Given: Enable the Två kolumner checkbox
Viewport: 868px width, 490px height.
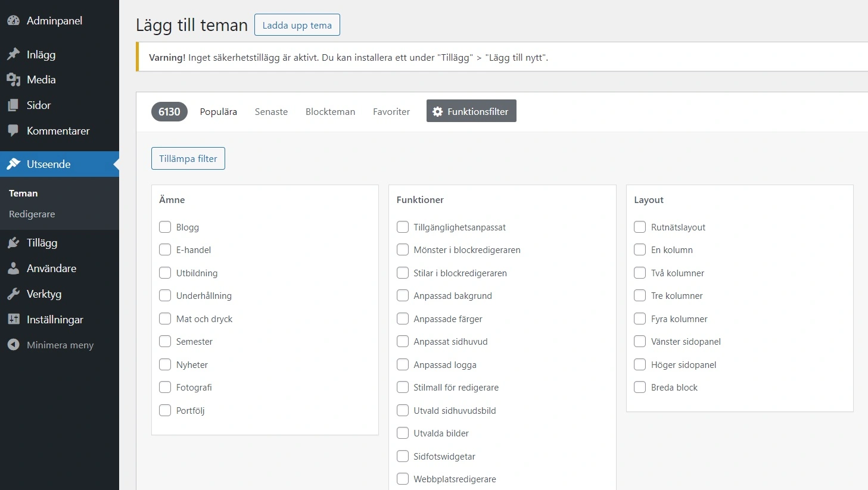Looking at the screenshot, I should point(640,273).
